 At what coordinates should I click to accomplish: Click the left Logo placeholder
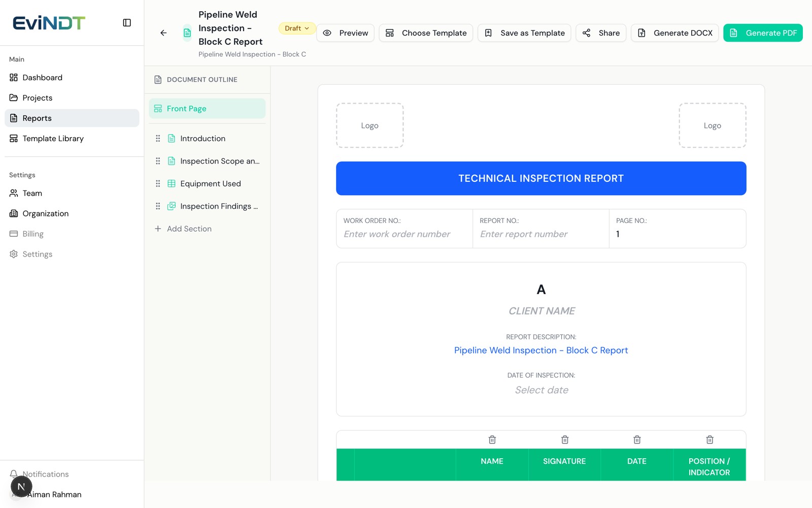pos(370,125)
